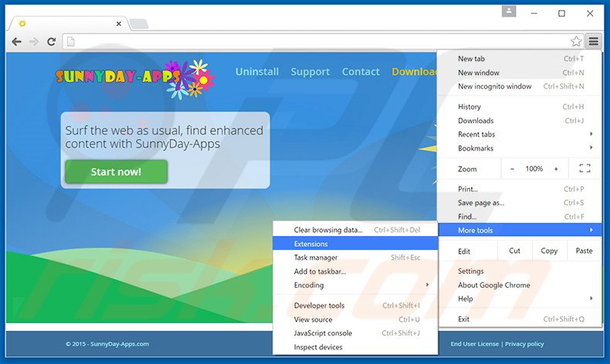The height and width of the screenshot is (364, 610).
Task: Choose New window from menu
Action: [x=520, y=72]
